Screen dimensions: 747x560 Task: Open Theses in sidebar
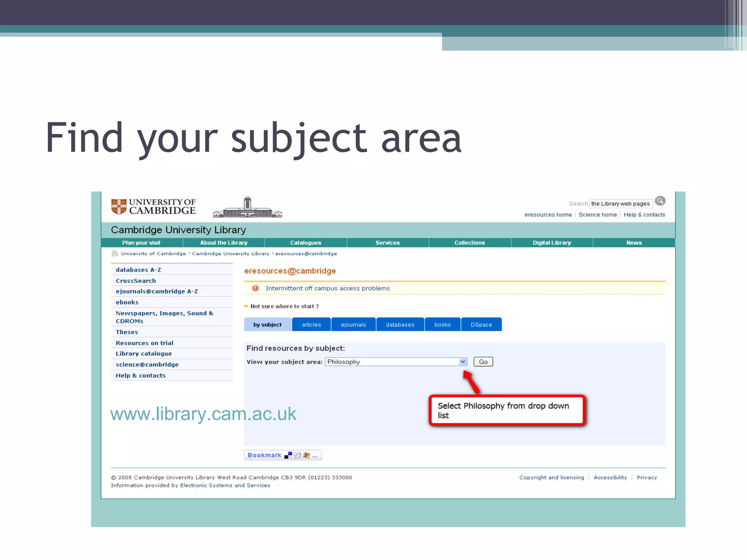click(127, 332)
